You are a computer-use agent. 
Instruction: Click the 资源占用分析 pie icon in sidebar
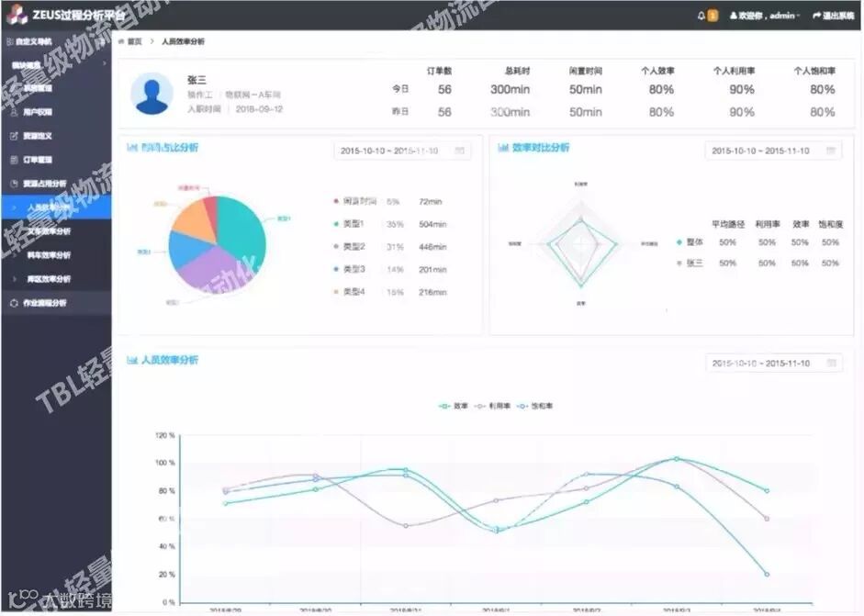15,184
